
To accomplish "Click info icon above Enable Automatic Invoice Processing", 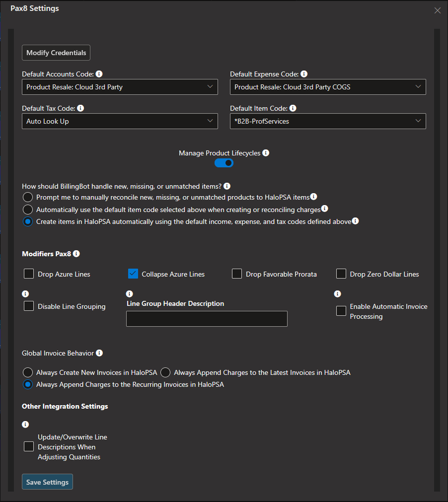I will pyautogui.click(x=338, y=294).
